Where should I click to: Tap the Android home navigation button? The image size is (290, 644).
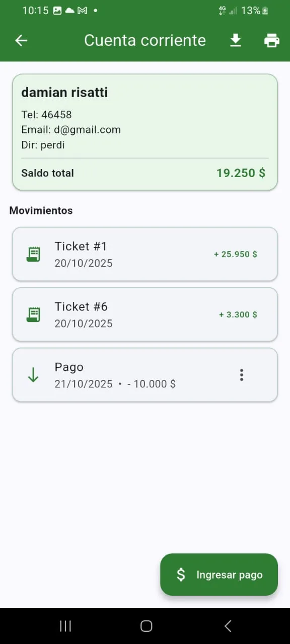146,626
